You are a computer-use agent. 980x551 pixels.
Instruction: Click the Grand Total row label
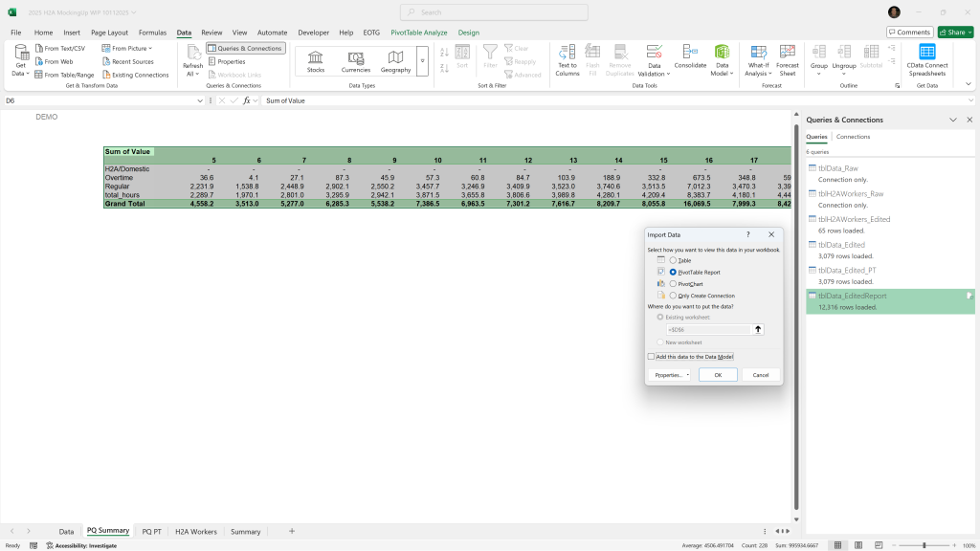click(x=125, y=204)
